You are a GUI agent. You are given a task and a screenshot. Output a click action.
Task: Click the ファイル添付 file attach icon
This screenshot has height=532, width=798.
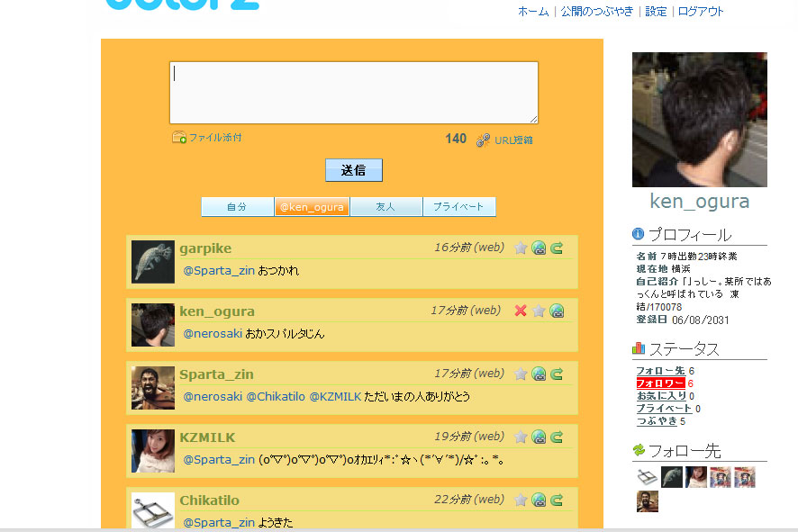point(179,138)
